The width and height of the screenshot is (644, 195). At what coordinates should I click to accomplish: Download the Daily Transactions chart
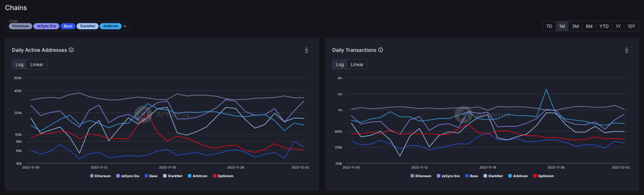pos(627,50)
